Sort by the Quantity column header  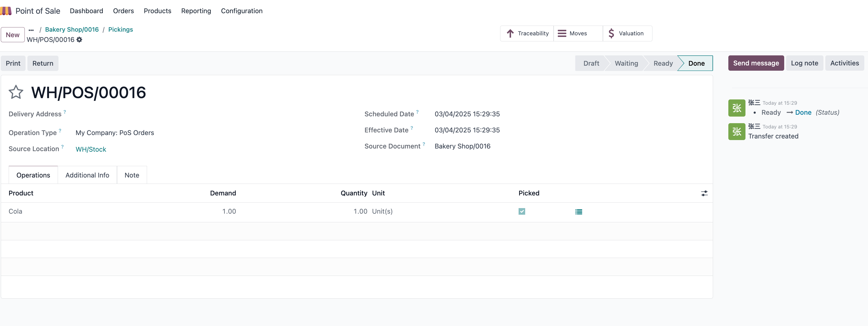[354, 193]
